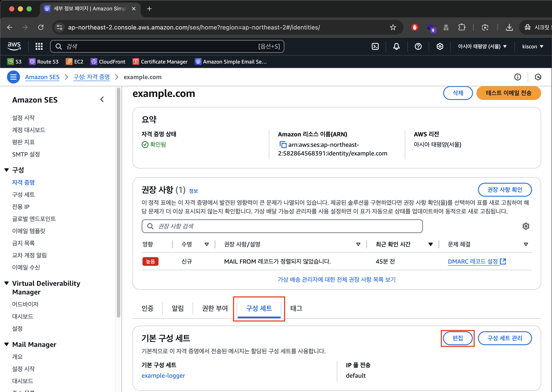Image resolution: width=552 pixels, height=392 pixels.
Task: Open the AWS CloudShell terminal icon
Action: (375, 46)
